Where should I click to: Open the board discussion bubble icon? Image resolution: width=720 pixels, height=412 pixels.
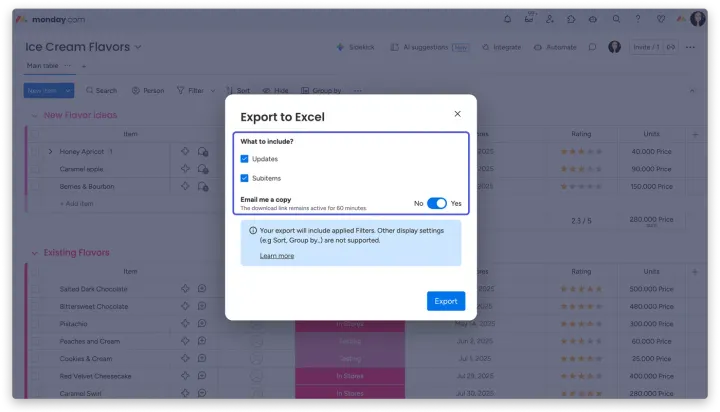click(x=592, y=47)
